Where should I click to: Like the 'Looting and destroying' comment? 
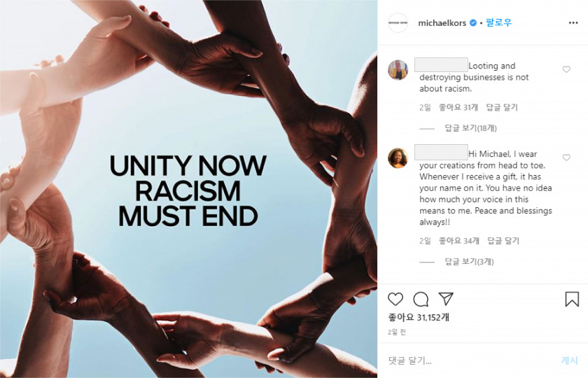pyautogui.click(x=566, y=69)
